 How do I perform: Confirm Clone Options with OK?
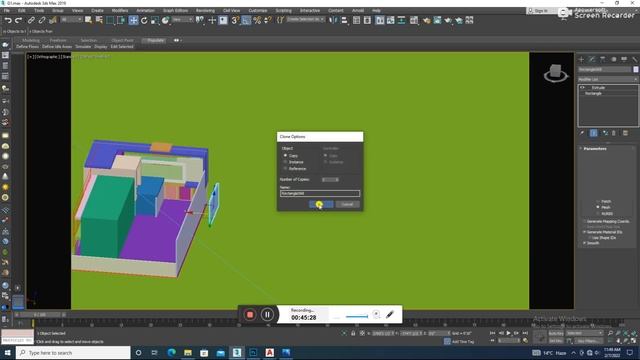coord(321,204)
